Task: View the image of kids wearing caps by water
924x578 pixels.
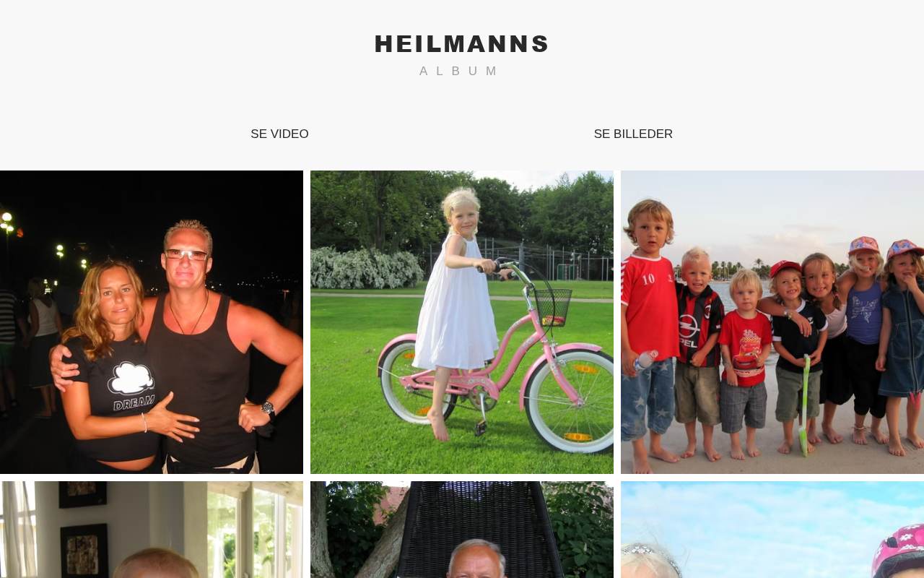Action: (772, 322)
